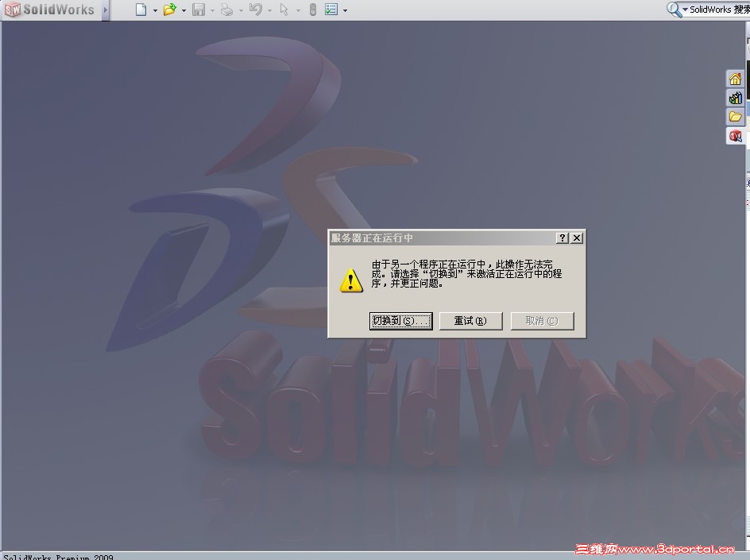This screenshot has width=750, height=560.
Task: Open a file with the Open folder icon
Action: click(169, 10)
